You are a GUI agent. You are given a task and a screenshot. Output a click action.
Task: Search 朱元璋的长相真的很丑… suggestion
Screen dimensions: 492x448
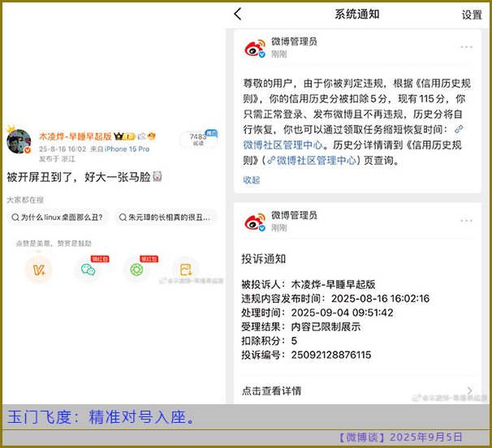[165, 217]
